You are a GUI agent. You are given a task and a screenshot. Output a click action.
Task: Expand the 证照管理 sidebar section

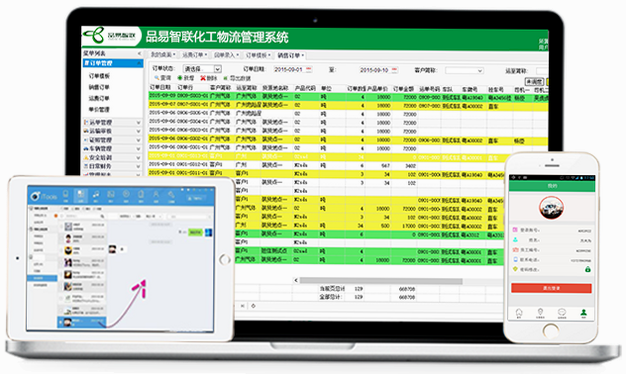pos(139,140)
